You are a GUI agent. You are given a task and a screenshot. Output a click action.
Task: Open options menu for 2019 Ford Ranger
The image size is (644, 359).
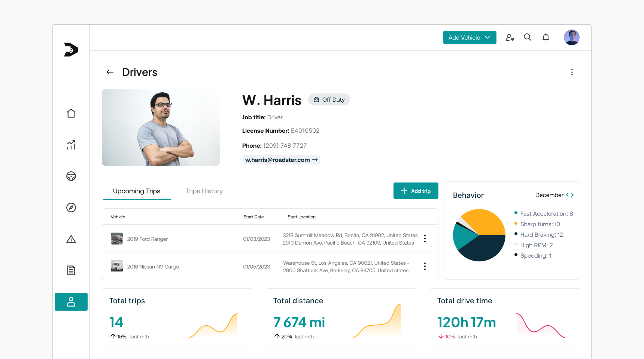[x=425, y=239]
